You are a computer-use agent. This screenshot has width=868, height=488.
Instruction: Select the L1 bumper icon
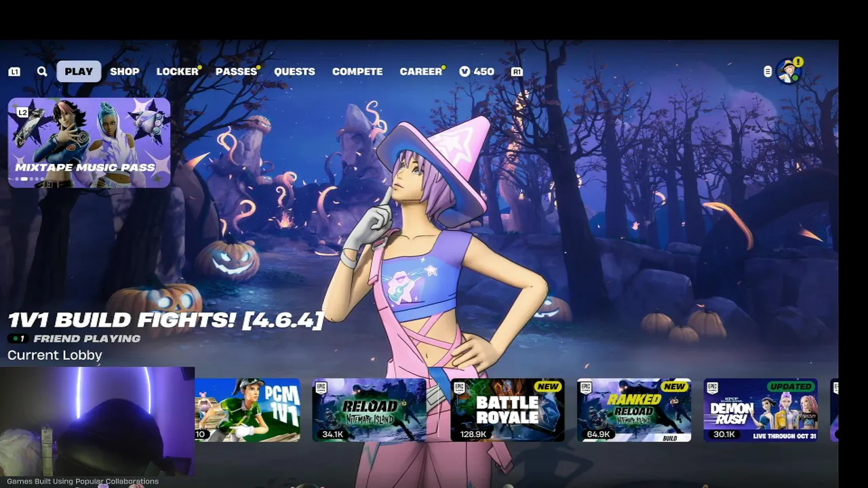point(14,71)
